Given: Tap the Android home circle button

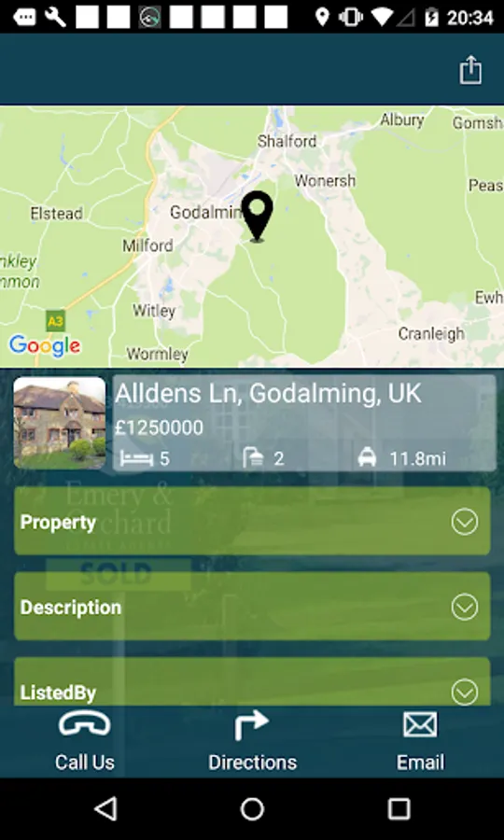Looking at the screenshot, I should click(252, 809).
